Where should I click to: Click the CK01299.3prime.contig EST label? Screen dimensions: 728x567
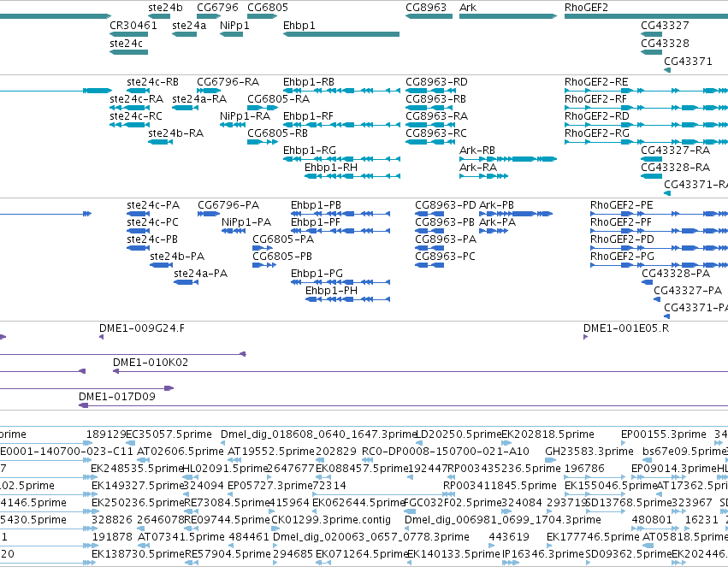pyautogui.click(x=331, y=520)
